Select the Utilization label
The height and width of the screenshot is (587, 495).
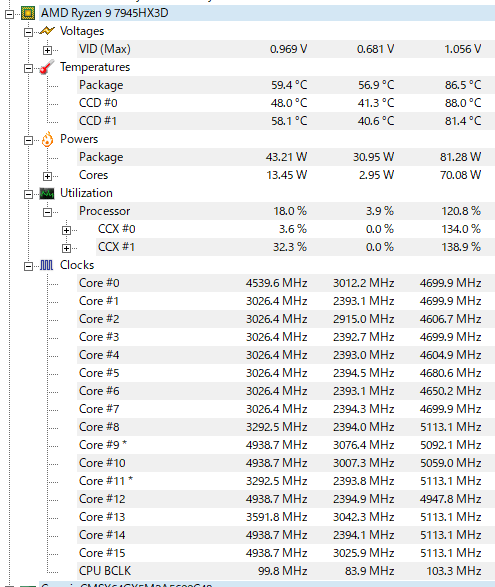[86, 193]
